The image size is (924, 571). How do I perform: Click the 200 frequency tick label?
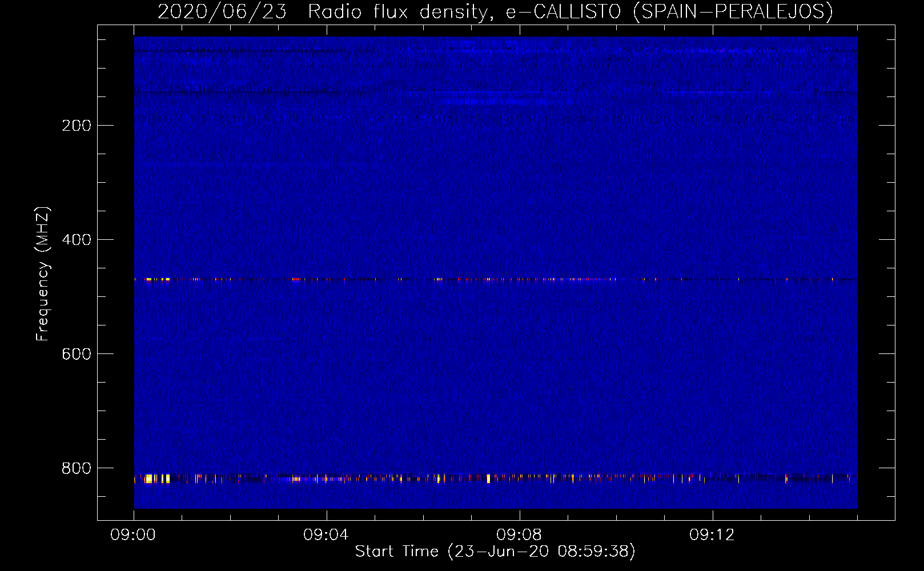[77, 126]
